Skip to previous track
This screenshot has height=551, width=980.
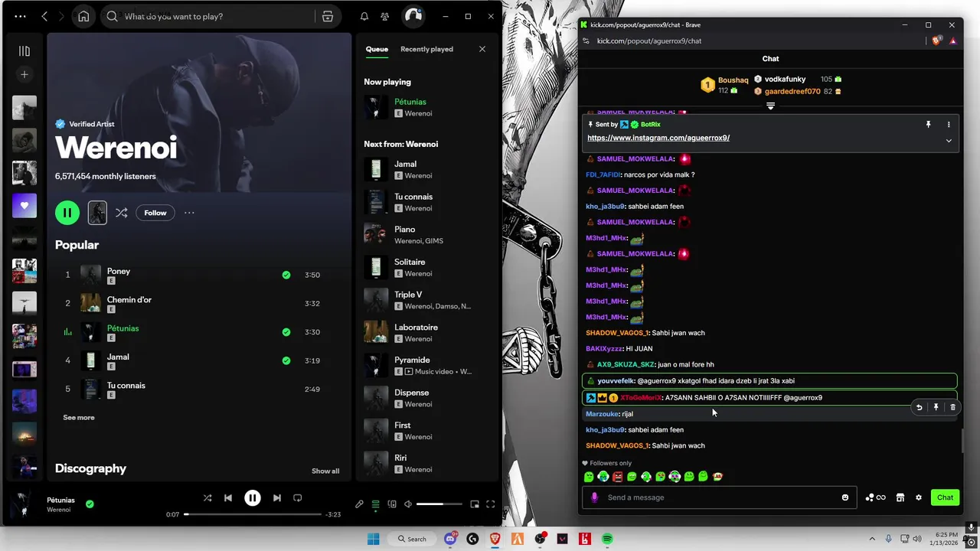(x=228, y=497)
